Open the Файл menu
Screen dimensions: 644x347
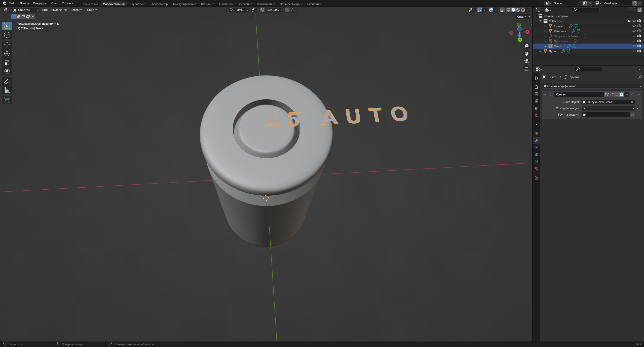click(12, 3)
